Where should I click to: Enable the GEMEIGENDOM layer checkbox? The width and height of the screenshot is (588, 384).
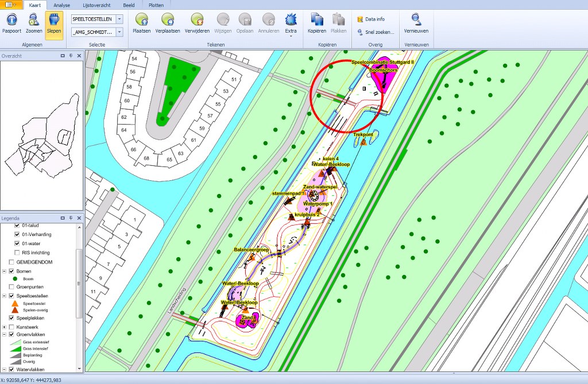(11, 262)
